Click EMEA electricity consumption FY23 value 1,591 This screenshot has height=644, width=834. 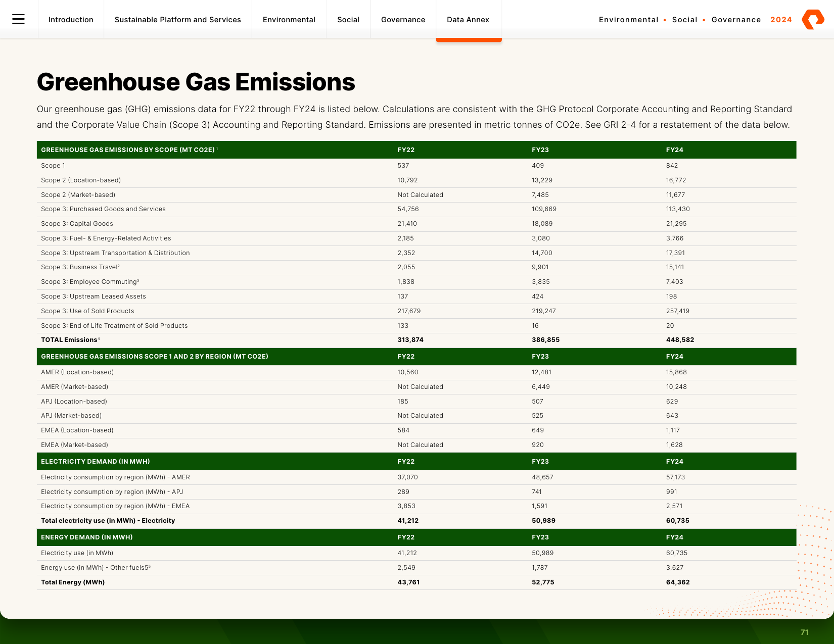click(x=540, y=506)
